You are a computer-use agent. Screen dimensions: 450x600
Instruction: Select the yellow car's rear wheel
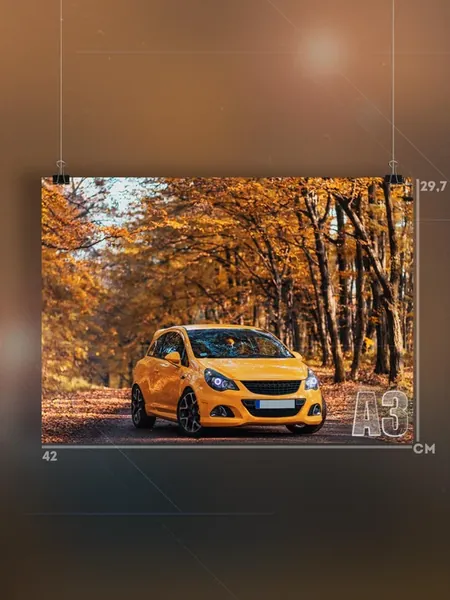coord(141,407)
